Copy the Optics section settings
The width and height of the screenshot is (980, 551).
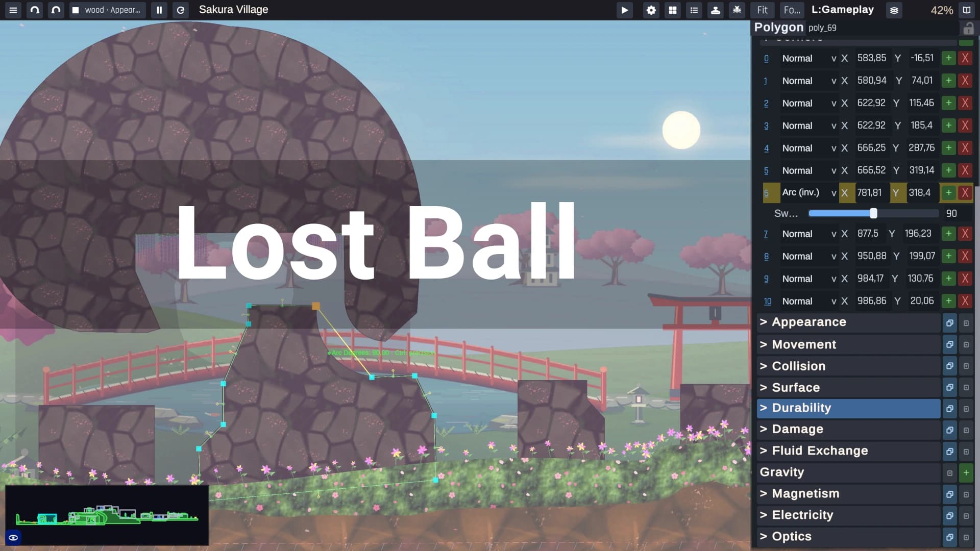(949, 537)
